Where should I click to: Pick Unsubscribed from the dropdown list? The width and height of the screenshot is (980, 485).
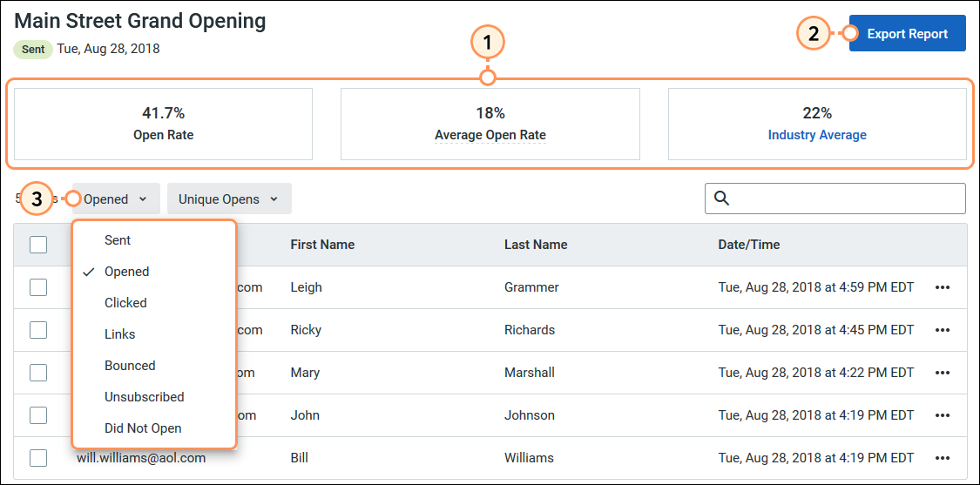point(145,397)
